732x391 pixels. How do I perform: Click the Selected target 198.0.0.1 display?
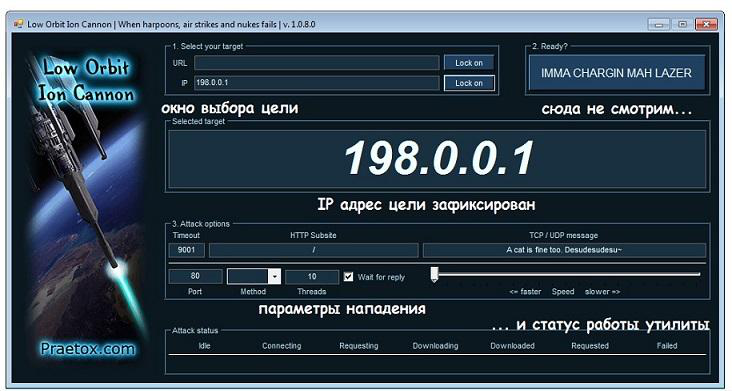437,159
